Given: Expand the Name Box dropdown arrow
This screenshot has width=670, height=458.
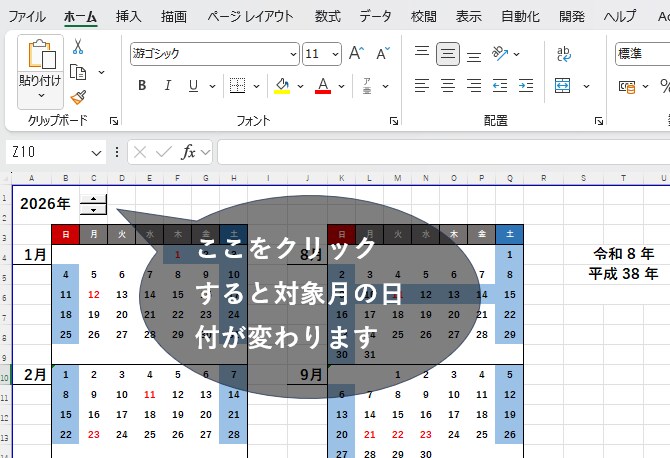Looking at the screenshot, I should click(x=97, y=153).
